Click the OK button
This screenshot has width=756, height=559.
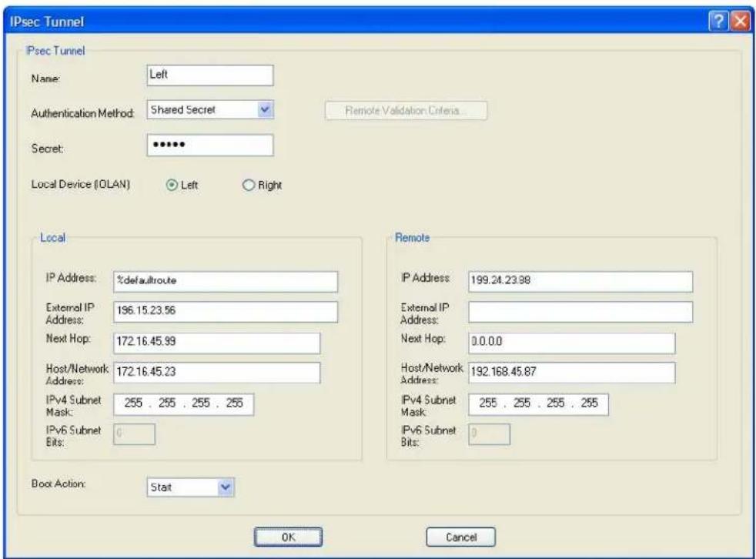point(289,537)
